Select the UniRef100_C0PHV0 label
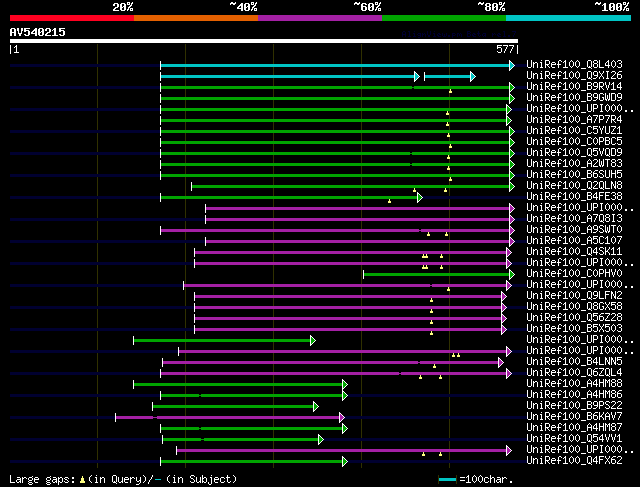640x487 pixels. pos(574,274)
